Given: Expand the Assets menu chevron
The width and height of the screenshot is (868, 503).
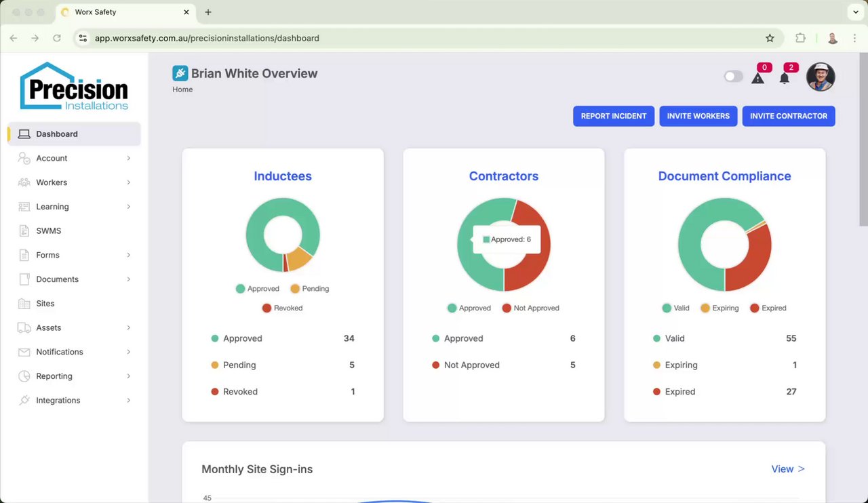Looking at the screenshot, I should (128, 328).
